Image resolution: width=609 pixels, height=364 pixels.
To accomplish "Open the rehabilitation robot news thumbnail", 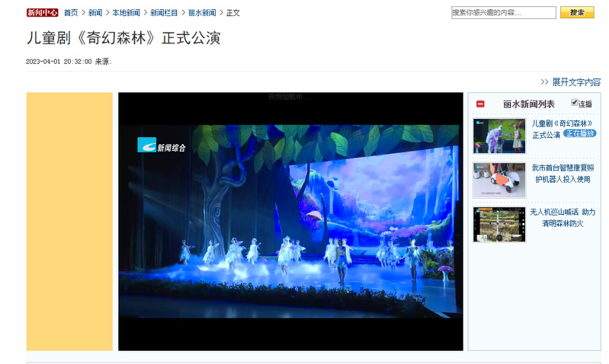I will pos(499,180).
